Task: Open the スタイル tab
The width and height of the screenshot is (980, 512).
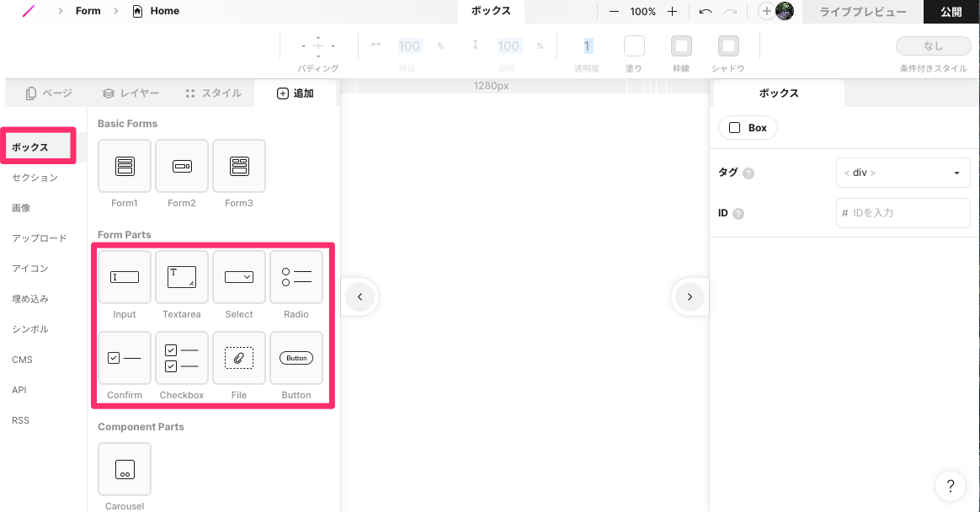Action: [x=212, y=93]
